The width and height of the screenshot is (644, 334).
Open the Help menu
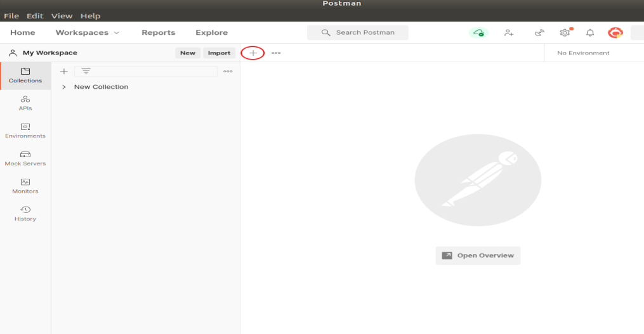[90, 16]
